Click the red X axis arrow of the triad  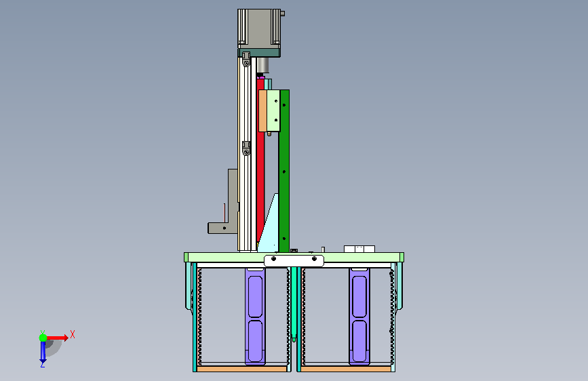(58, 338)
